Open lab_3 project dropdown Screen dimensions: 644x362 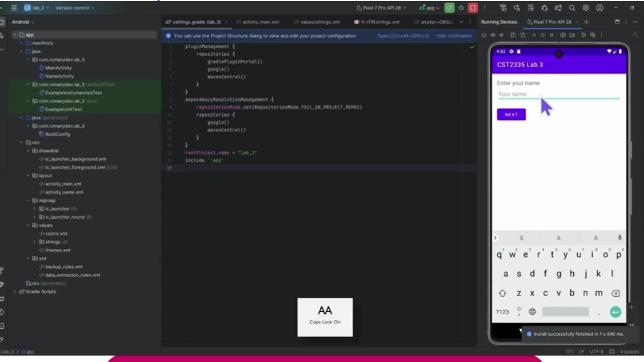38,8
